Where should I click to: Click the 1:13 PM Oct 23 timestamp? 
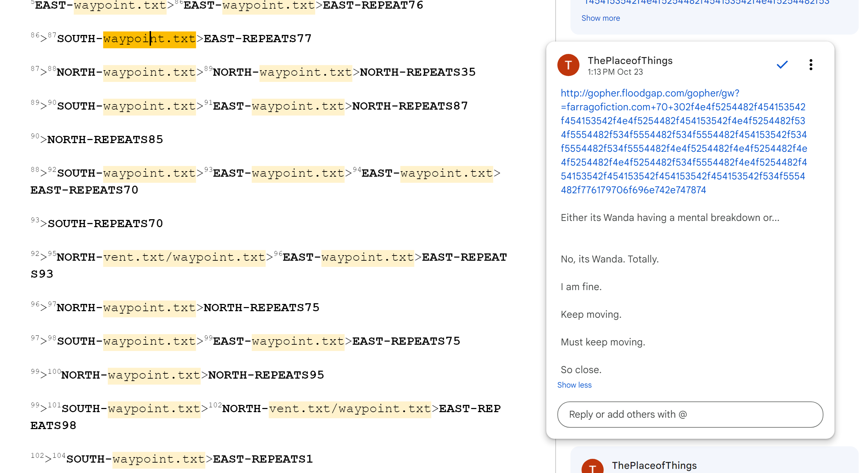(x=615, y=72)
